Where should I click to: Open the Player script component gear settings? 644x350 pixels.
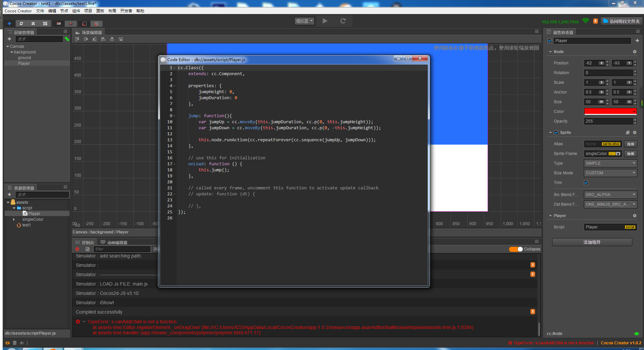tap(635, 216)
